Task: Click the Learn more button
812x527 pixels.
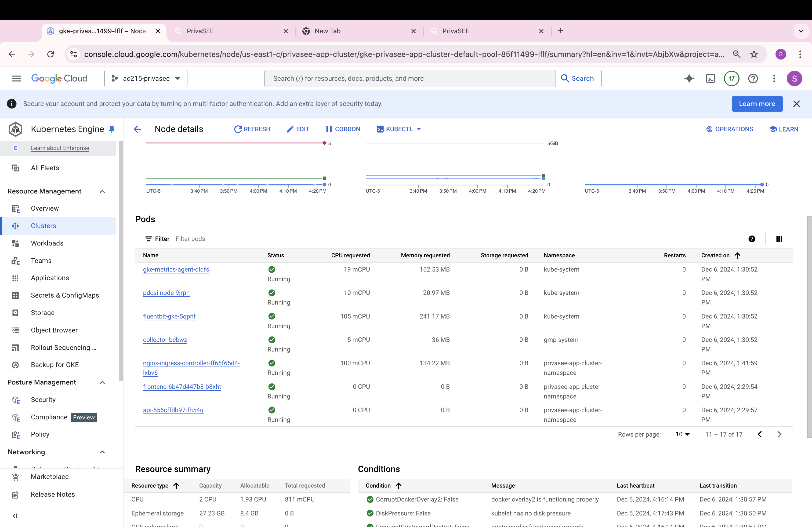Action: tap(757, 104)
